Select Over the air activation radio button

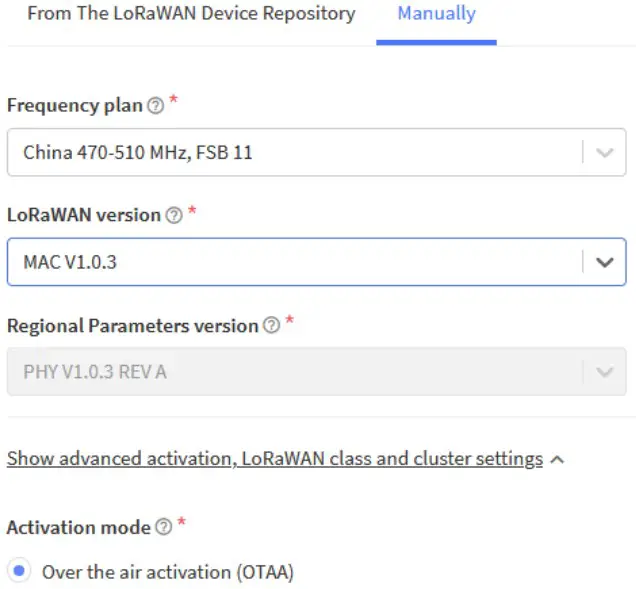click(19, 571)
